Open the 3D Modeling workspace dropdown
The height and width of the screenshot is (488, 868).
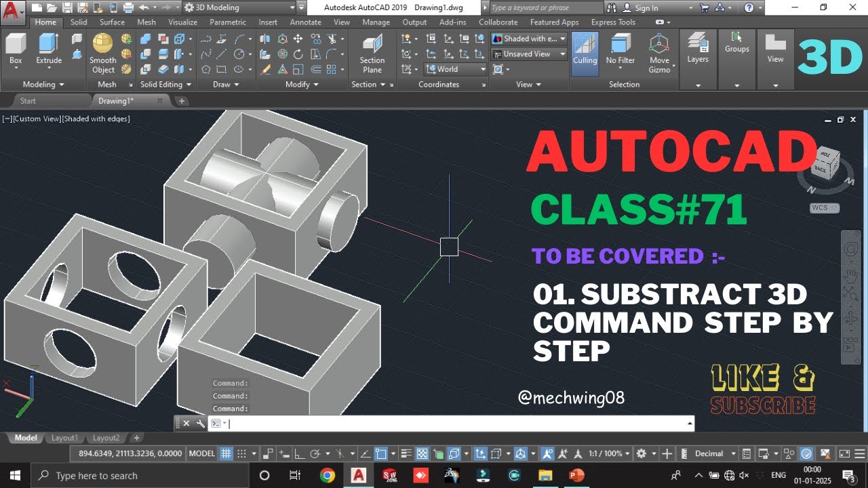tap(239, 7)
